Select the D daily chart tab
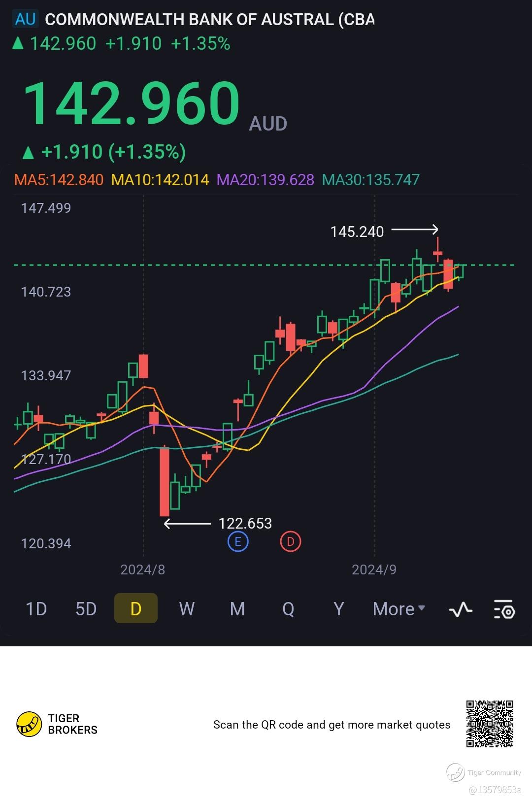The width and height of the screenshot is (532, 802). coord(136,608)
